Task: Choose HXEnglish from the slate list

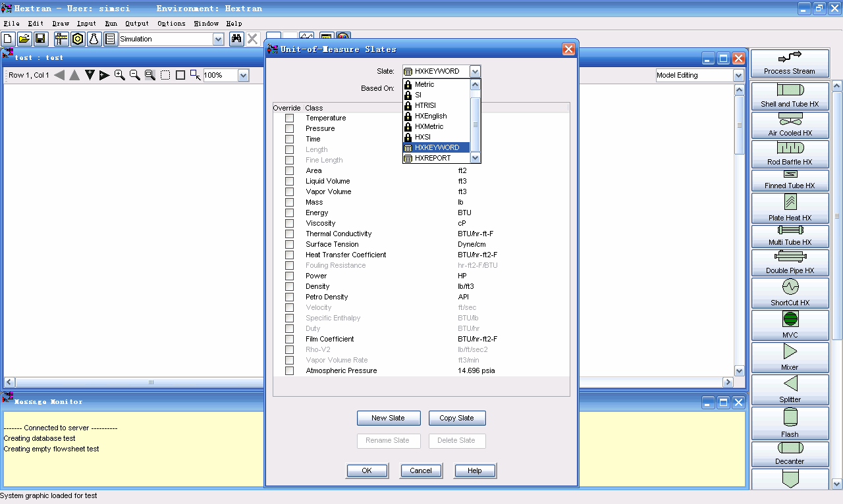Action: [x=437, y=116]
